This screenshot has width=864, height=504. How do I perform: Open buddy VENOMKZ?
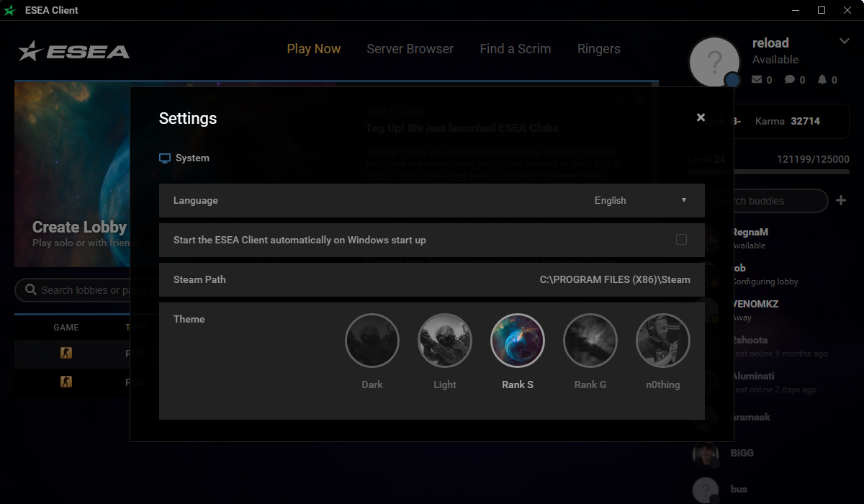[755, 304]
